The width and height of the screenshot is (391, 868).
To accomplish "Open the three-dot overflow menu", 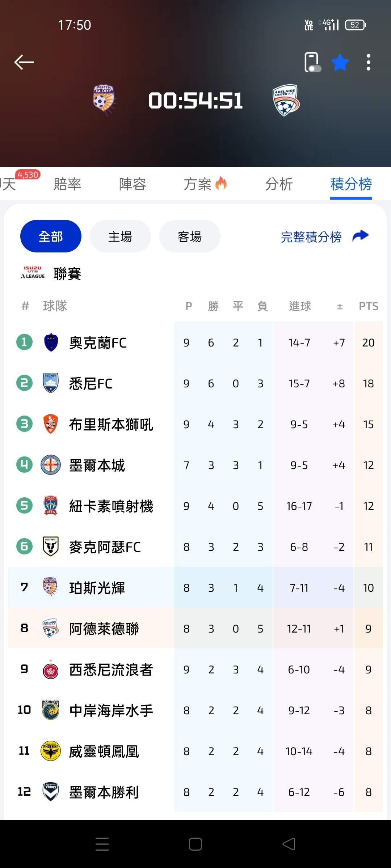I will (x=368, y=63).
